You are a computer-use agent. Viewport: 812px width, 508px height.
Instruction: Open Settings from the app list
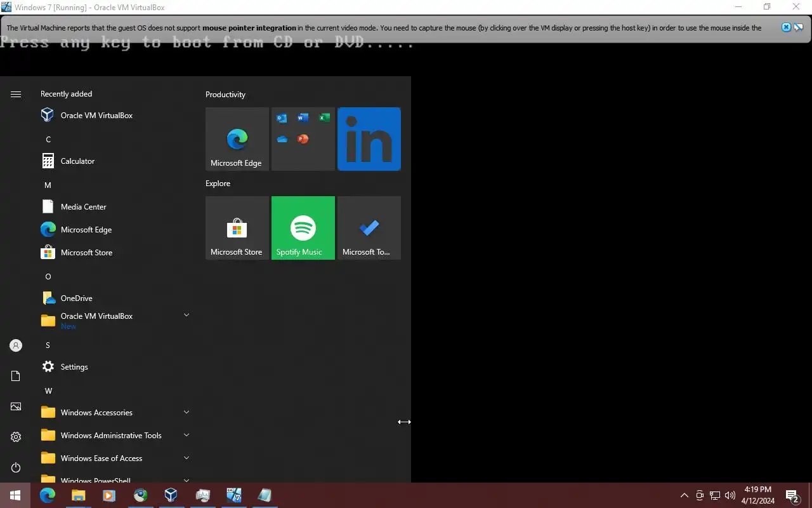click(114, 367)
